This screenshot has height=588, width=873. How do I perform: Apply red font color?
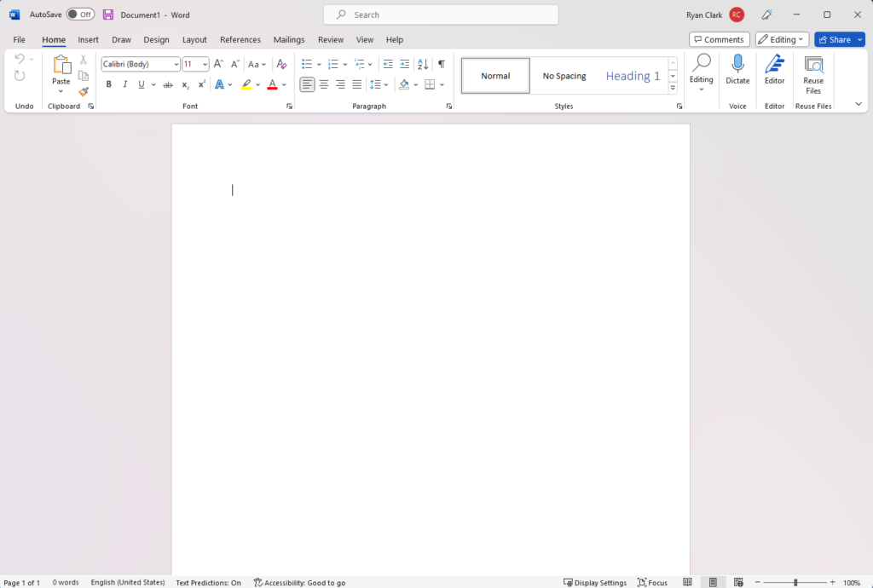[272, 84]
